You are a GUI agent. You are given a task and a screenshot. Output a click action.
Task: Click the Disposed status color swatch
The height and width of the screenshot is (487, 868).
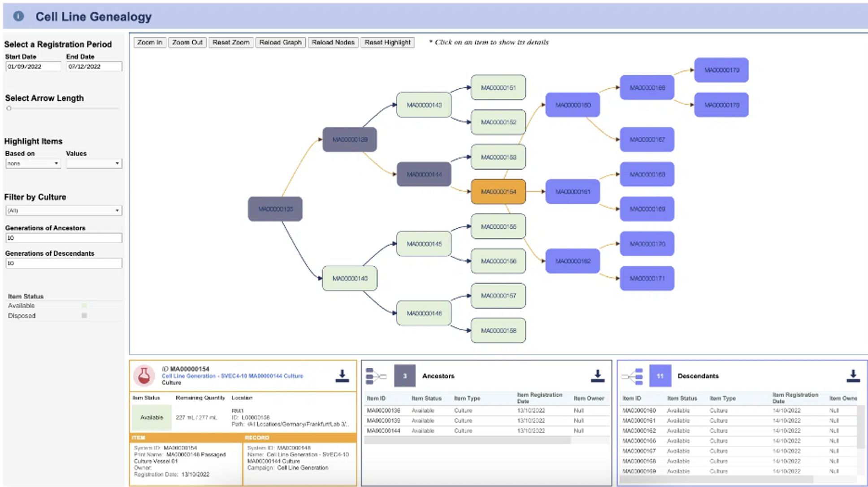pos(84,316)
